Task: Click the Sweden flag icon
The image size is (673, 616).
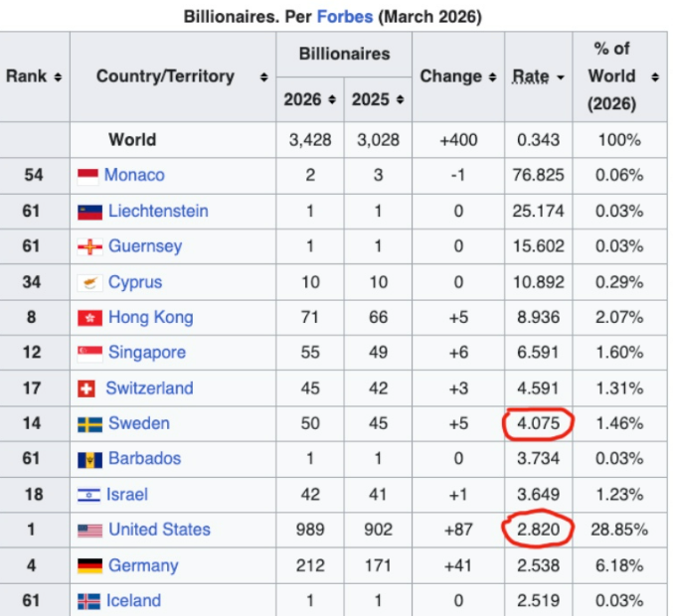Action: coord(90,424)
